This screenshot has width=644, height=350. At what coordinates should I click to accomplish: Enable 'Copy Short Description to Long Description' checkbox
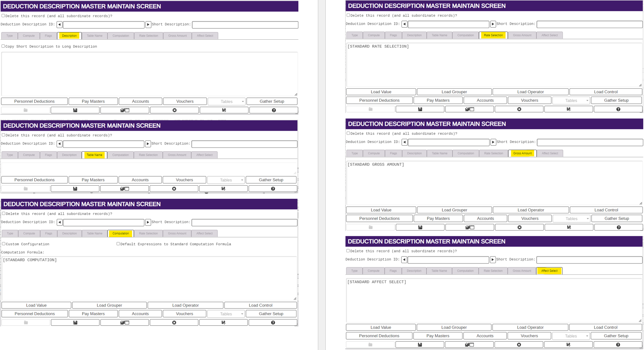click(3, 46)
